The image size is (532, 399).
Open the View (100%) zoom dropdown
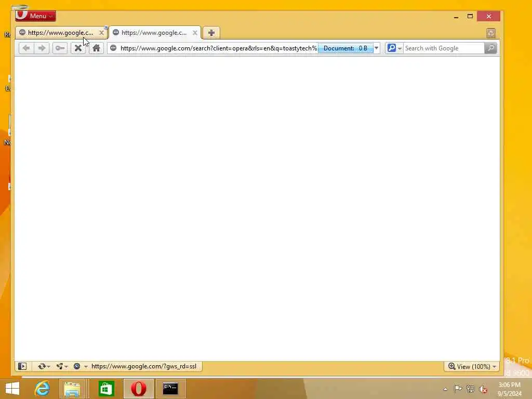point(472,366)
